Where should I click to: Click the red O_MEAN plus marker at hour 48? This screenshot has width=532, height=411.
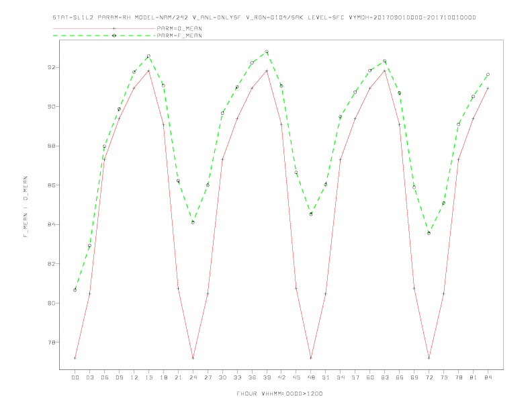[x=311, y=358]
